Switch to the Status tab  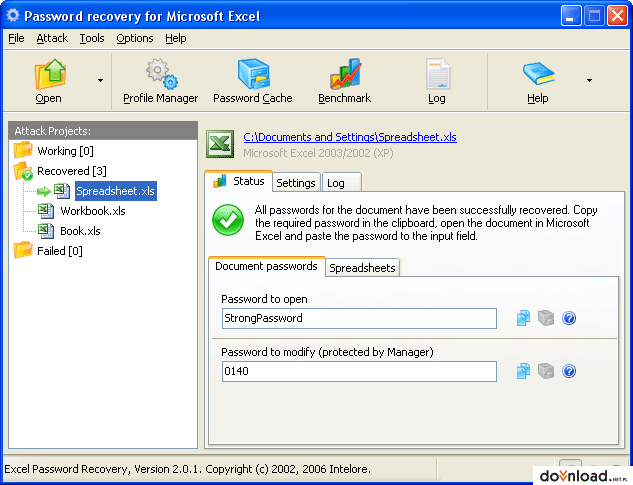pyautogui.click(x=239, y=181)
